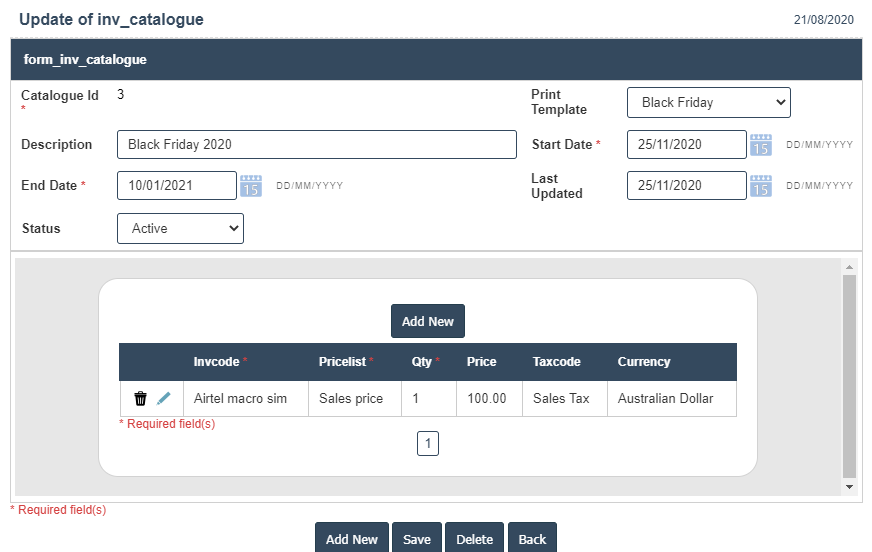Focus the End Date input field
Screen dimensions: 872x552
(x=176, y=185)
